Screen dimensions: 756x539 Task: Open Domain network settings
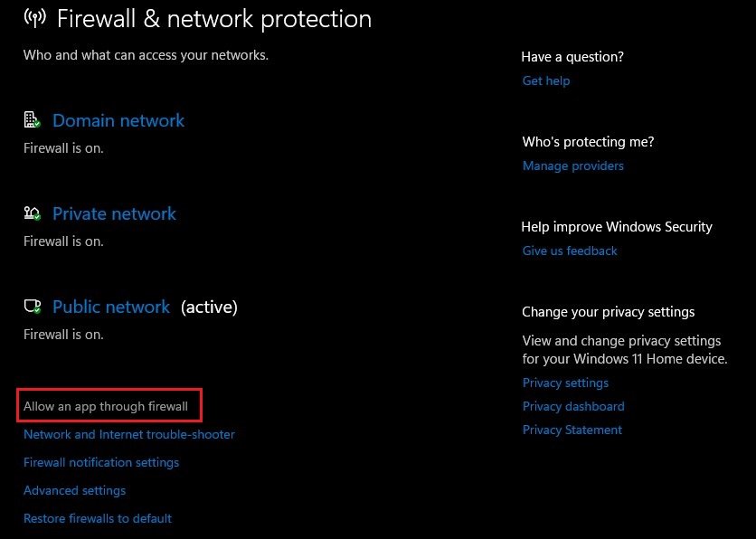118,120
